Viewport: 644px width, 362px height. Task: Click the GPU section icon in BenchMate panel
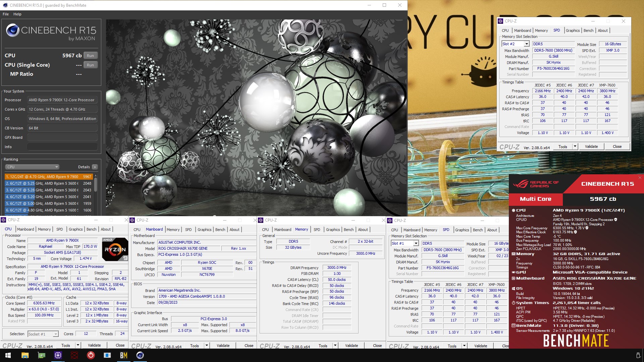pos(513,272)
